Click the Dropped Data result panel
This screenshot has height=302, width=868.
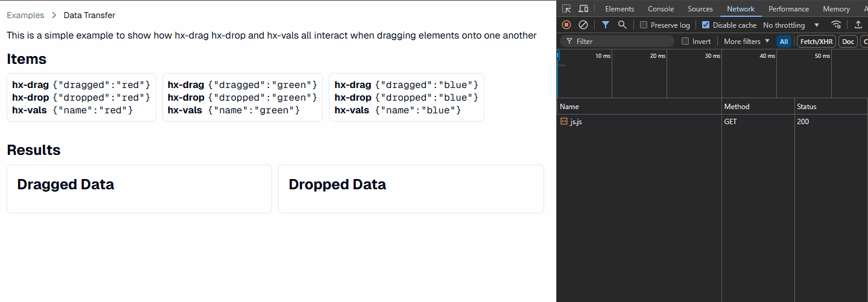(411, 189)
